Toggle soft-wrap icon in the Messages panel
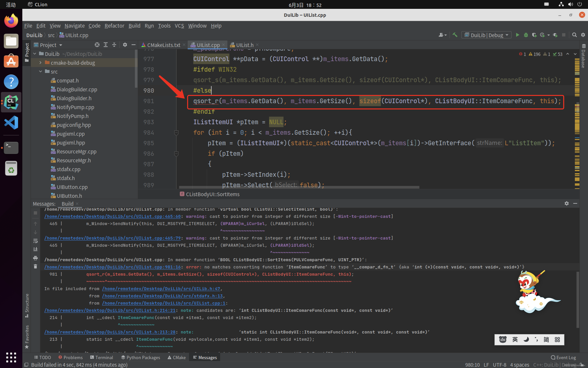 35,241
